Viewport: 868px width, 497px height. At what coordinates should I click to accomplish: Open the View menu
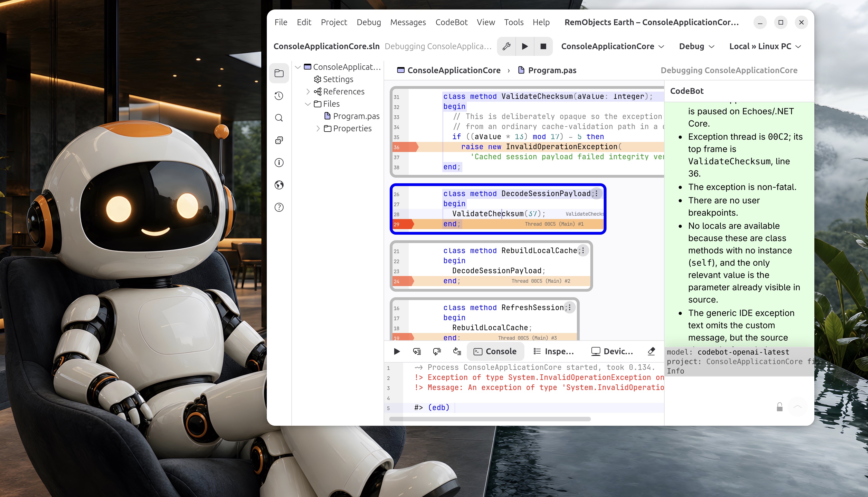tap(486, 22)
